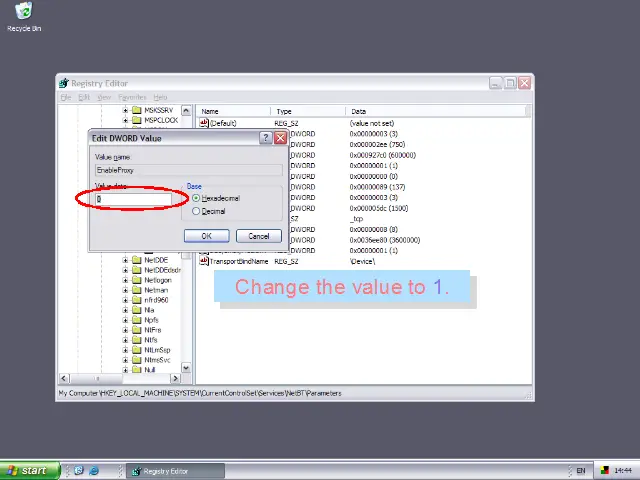Click the question mark help button in dialog

click(x=265, y=138)
